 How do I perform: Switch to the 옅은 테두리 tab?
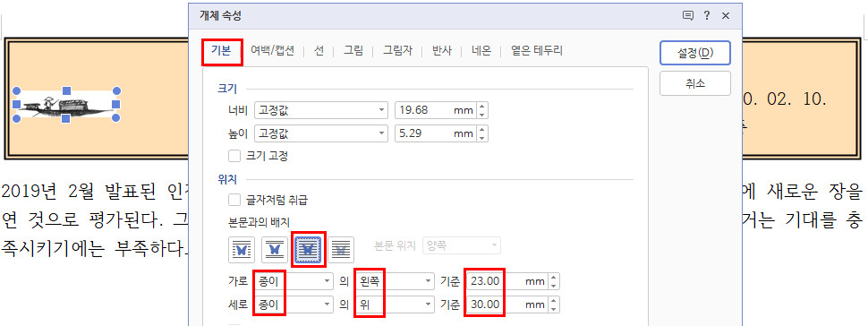536,52
